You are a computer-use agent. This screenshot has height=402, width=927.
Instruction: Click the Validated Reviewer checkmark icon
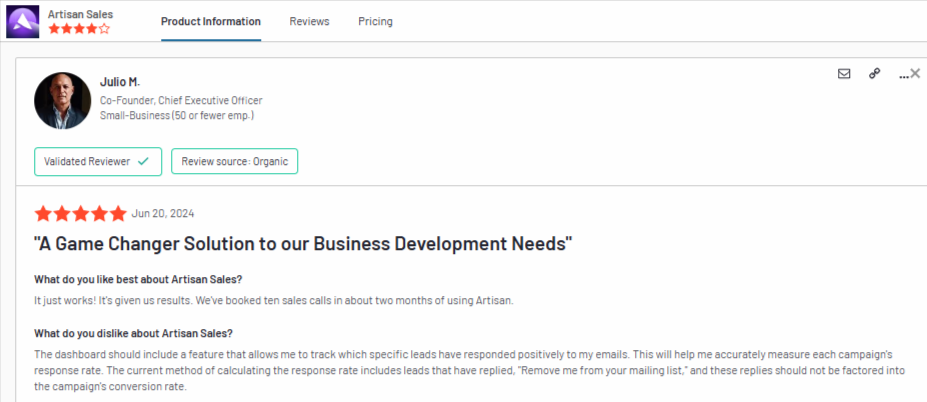tap(143, 161)
